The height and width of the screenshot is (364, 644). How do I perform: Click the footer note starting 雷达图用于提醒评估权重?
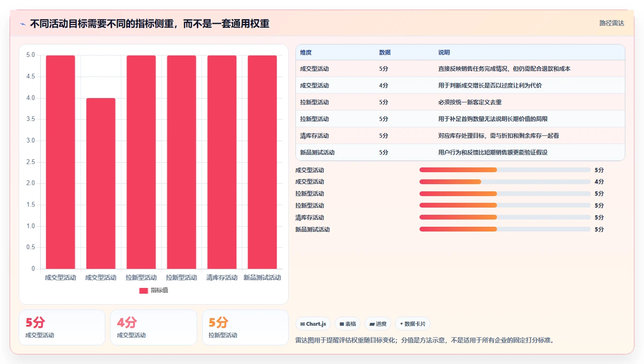pyautogui.click(x=425, y=341)
